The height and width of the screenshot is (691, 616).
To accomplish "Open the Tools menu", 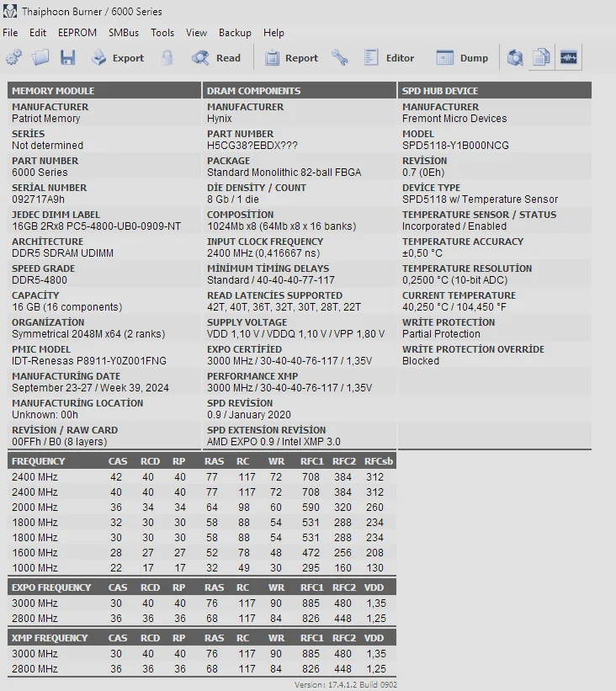I will click(162, 33).
